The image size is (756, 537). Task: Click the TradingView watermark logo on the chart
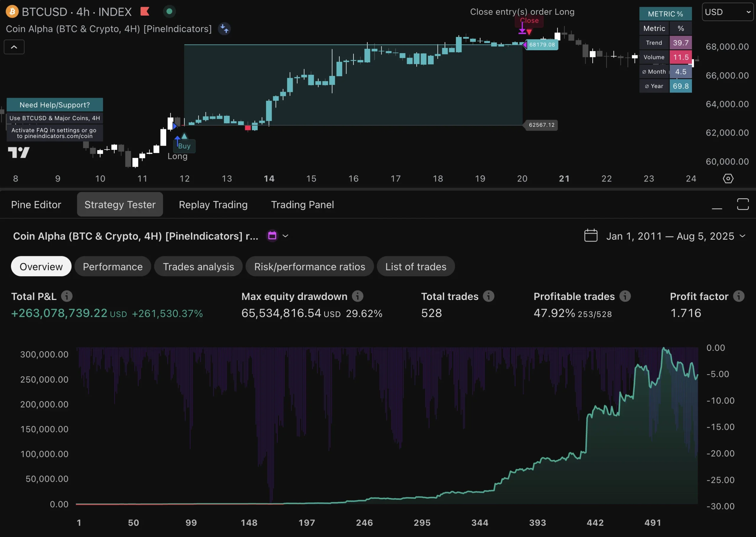coord(19,152)
